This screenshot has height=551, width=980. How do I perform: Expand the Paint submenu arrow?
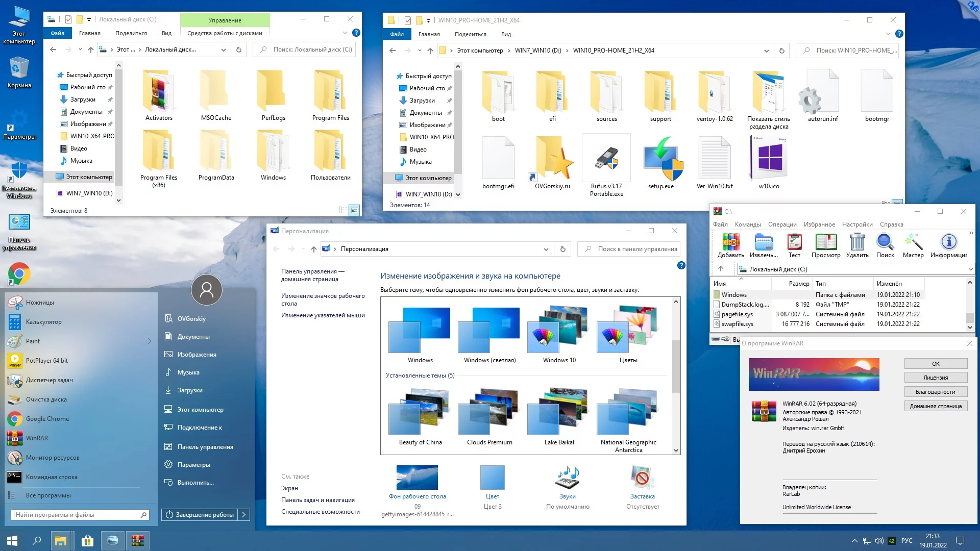(150, 341)
